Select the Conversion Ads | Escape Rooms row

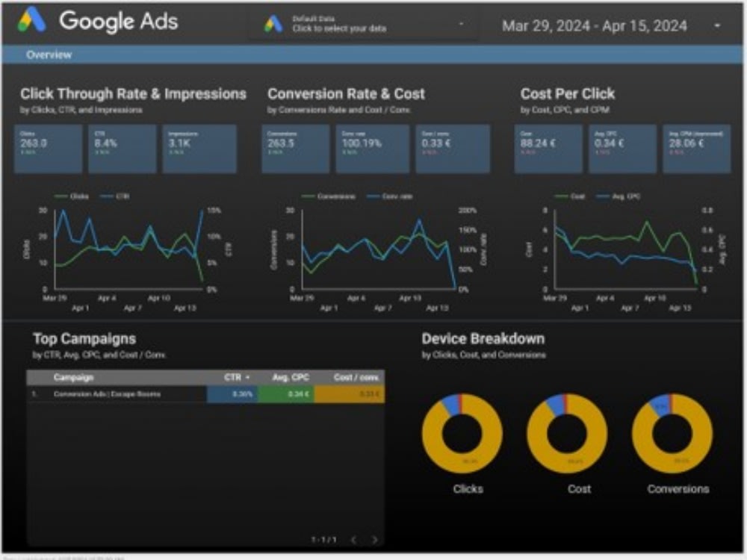[205, 393]
